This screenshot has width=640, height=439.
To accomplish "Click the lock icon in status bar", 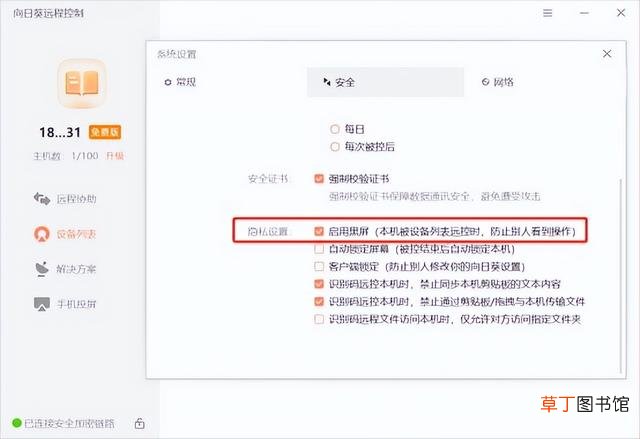I will point(140,423).
